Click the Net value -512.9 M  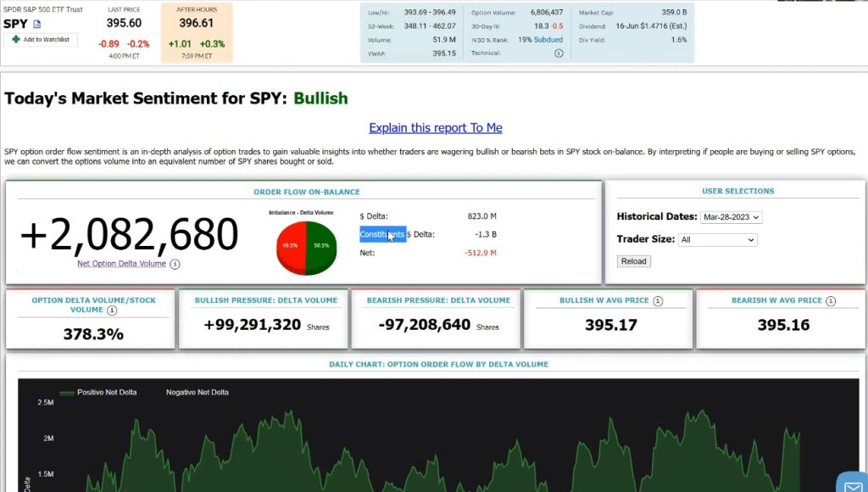(481, 253)
